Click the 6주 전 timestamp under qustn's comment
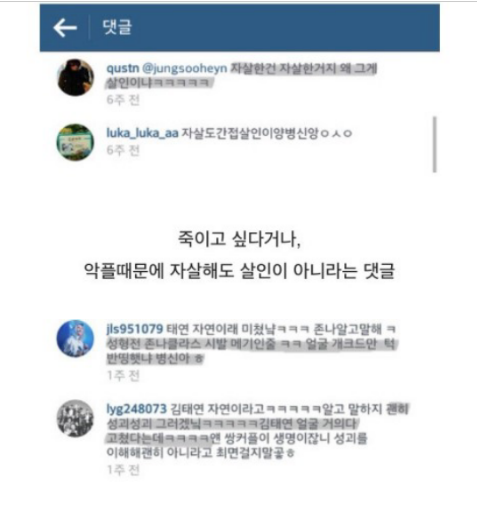Viewport: 477px width, 518px height. click(x=123, y=100)
